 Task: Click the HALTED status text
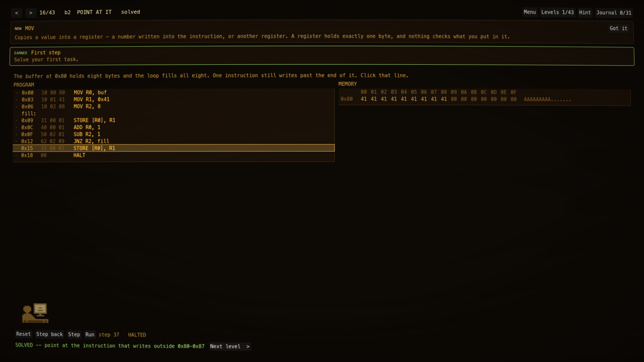[x=137, y=335]
